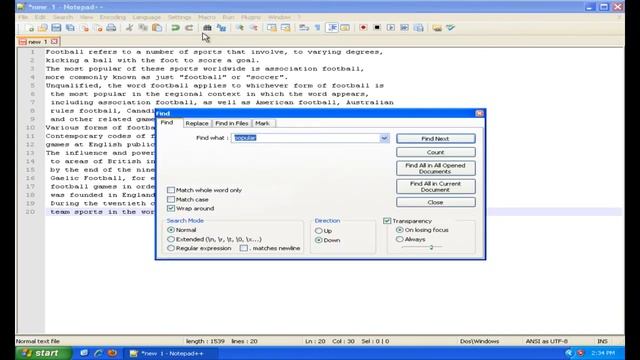
Task: Click the Notepad++ taskbar button
Action: (171, 353)
